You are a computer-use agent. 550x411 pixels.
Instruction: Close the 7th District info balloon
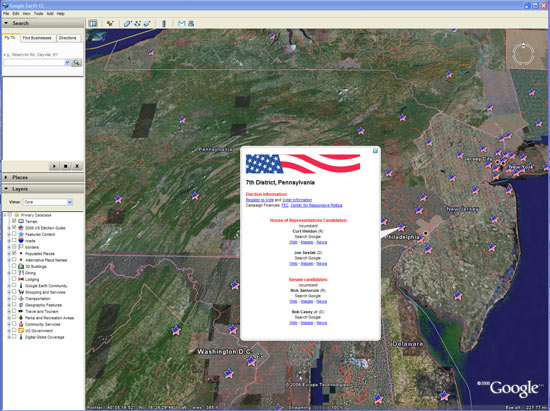coord(375,151)
